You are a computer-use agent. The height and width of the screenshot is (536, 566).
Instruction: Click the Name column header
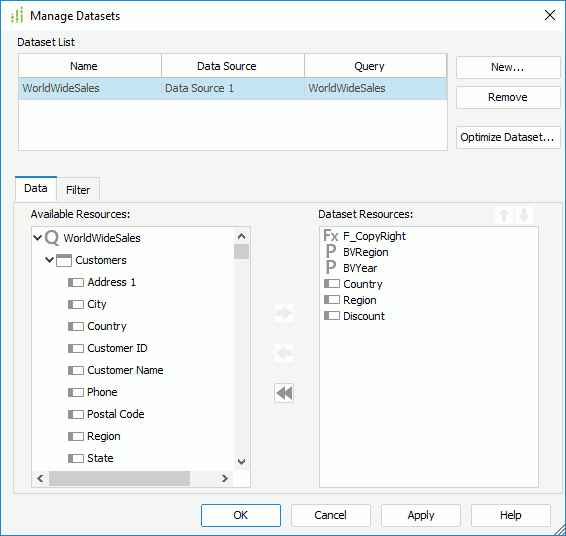tap(90, 66)
